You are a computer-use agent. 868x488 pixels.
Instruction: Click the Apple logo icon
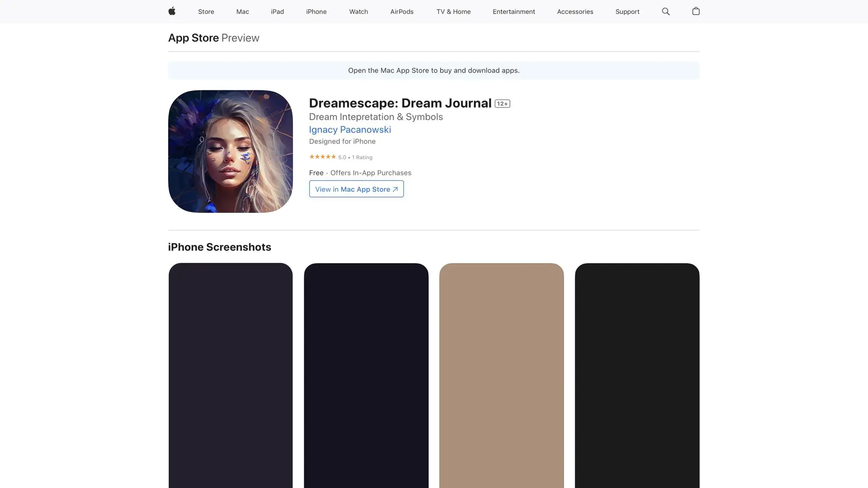point(172,11)
